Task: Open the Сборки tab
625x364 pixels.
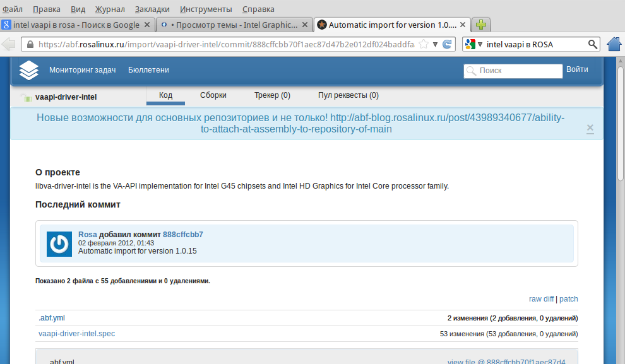Action: coord(213,96)
